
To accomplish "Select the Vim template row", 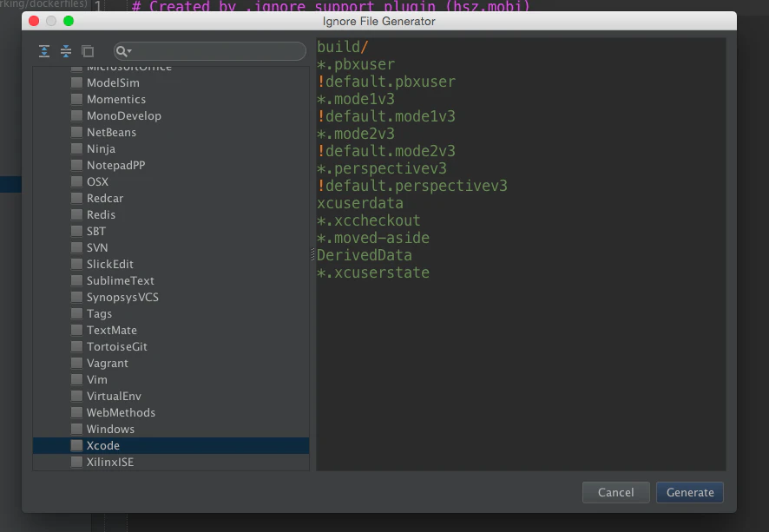I will click(x=171, y=379).
